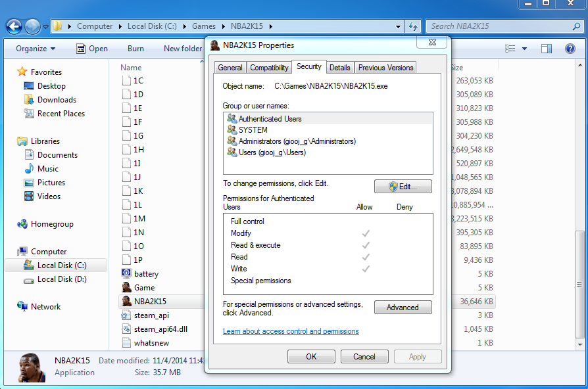
Task: Switch to the Security tab
Action: pos(309,67)
